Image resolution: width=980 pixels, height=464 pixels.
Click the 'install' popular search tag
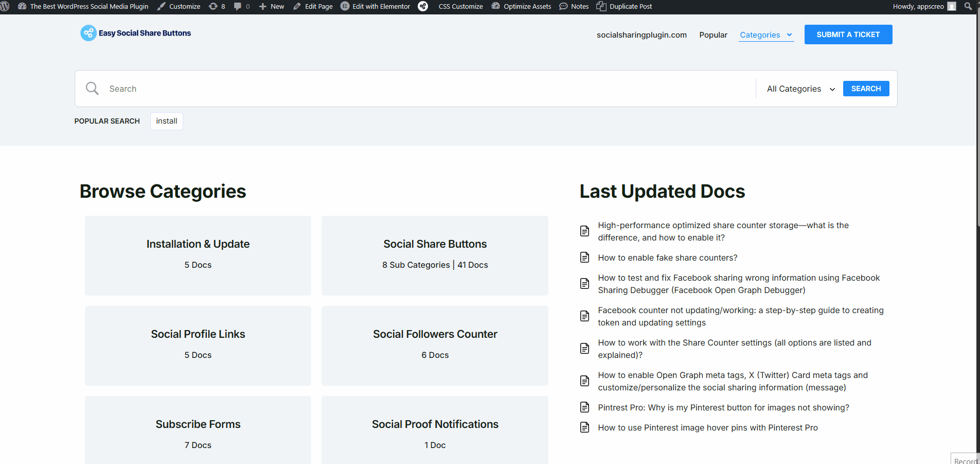[166, 121]
